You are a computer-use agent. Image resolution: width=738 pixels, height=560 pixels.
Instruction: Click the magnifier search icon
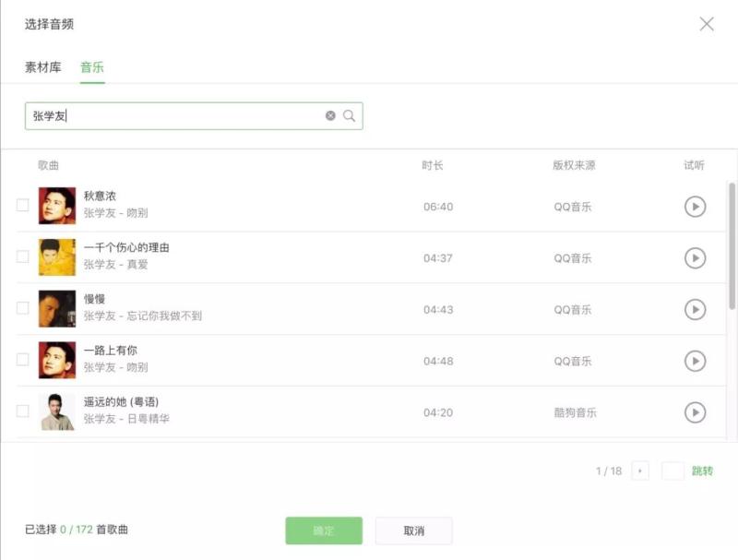pyautogui.click(x=350, y=116)
